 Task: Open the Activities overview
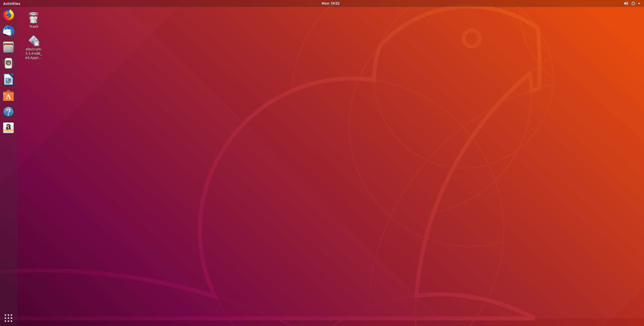click(x=11, y=3)
